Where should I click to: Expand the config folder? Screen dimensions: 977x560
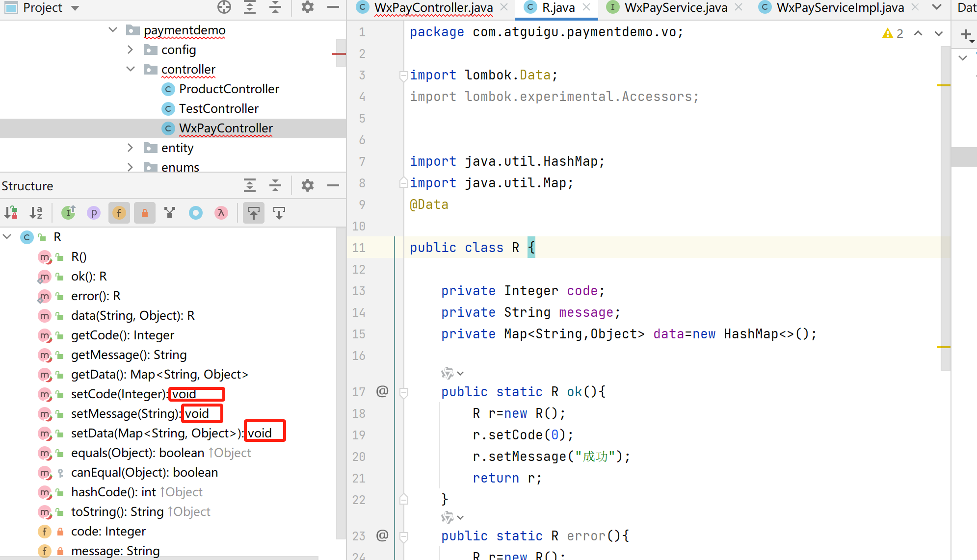[x=130, y=50]
